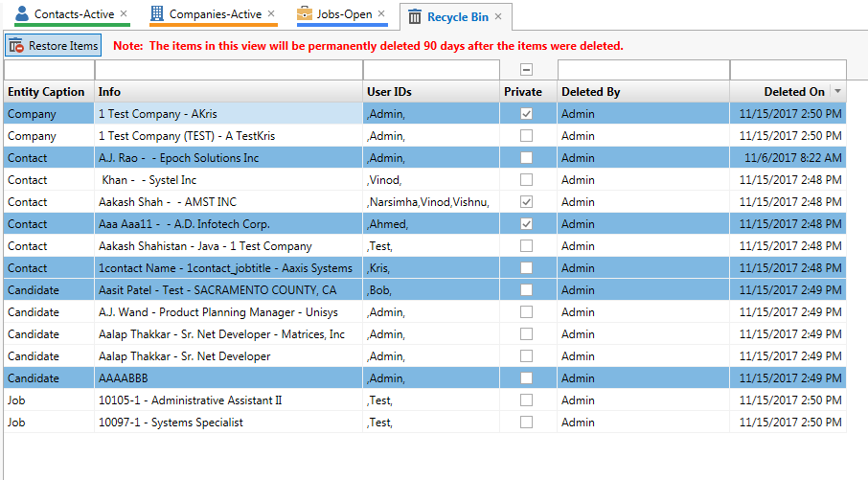Click the User IDs filter field
Image resolution: width=868 pixels, height=480 pixels.
[431, 70]
